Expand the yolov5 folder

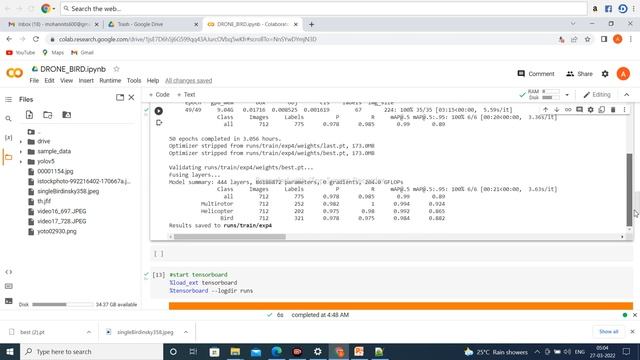click(21, 162)
